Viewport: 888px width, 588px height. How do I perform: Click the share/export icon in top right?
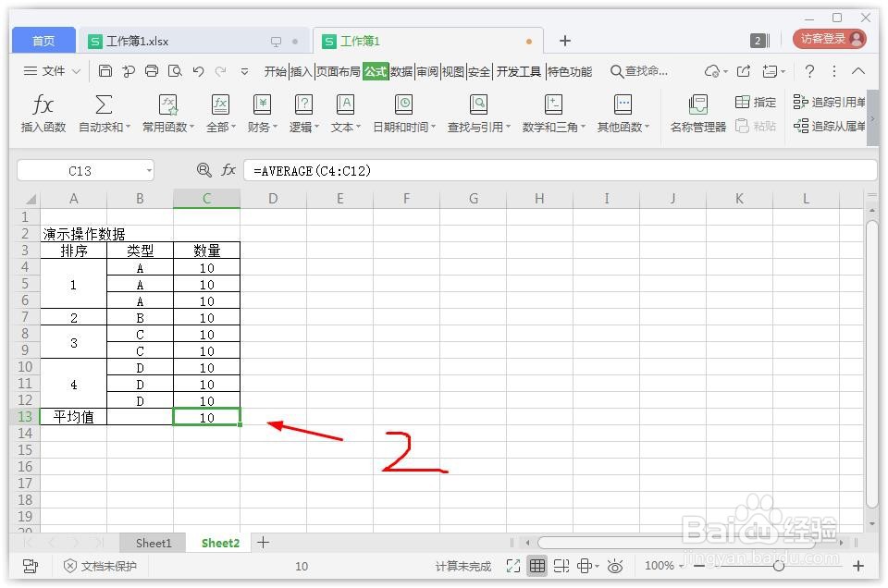pyautogui.click(x=743, y=71)
